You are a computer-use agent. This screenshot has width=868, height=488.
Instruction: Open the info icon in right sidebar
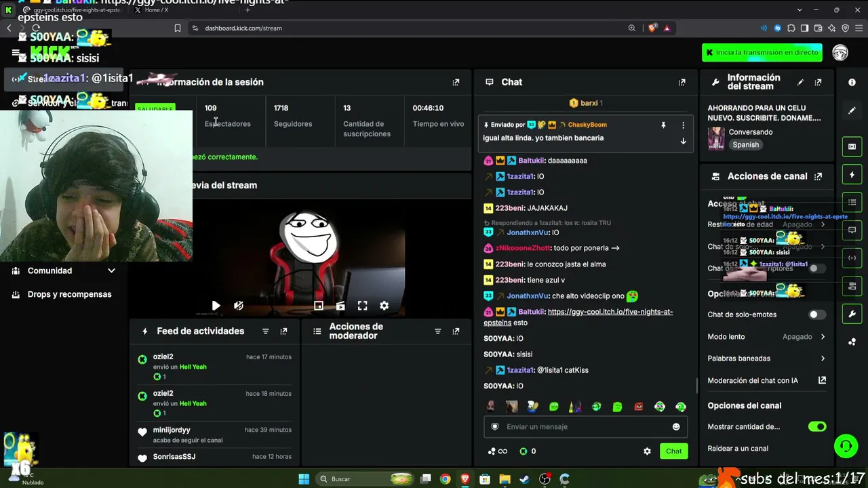point(852,82)
